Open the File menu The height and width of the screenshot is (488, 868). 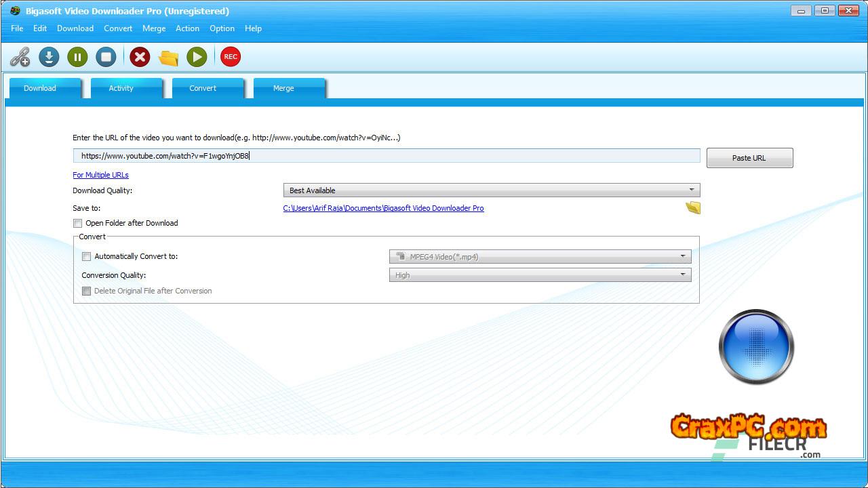(17, 28)
